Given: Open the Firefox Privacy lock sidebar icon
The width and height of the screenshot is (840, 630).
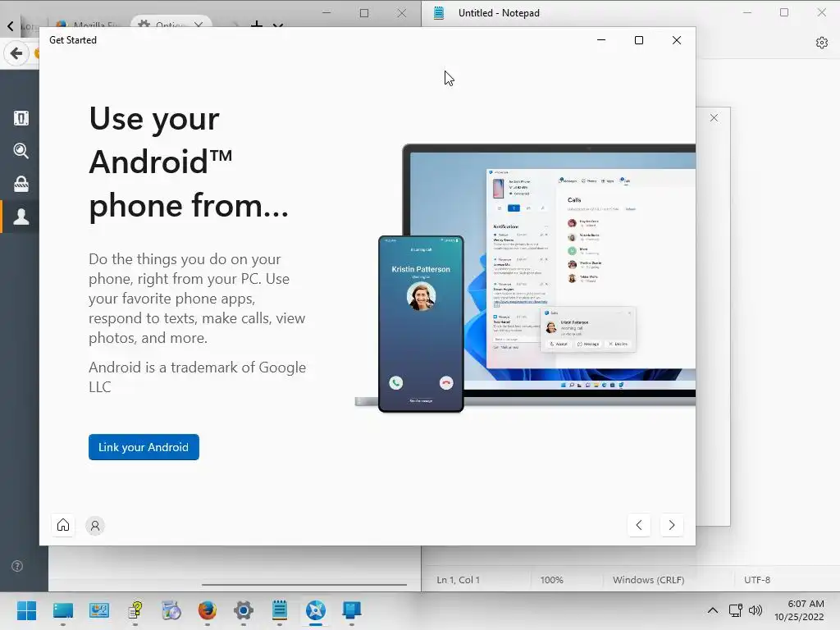Looking at the screenshot, I should click(x=21, y=184).
